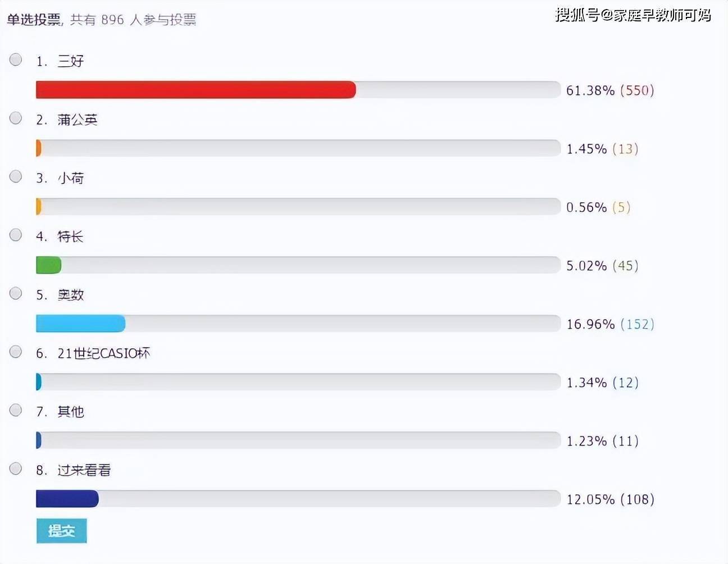Click the 61.38% (550) result text
The height and width of the screenshot is (564, 728).
pyautogui.click(x=610, y=90)
